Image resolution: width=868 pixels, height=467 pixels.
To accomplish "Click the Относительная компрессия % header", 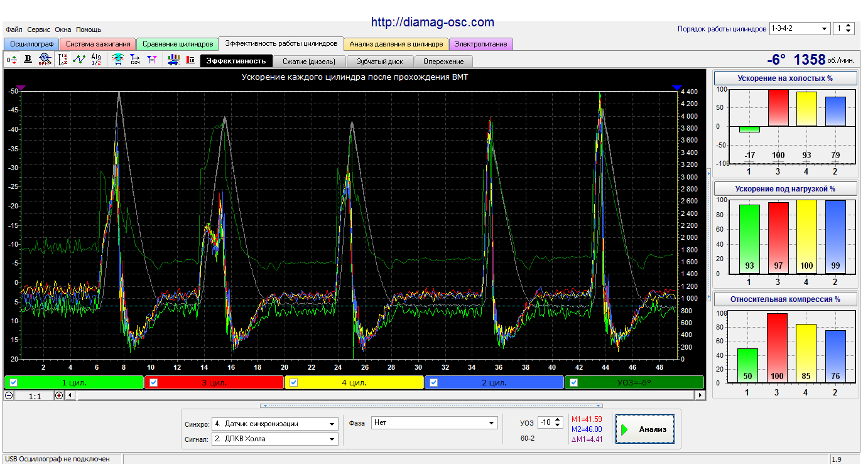I will coord(786,299).
